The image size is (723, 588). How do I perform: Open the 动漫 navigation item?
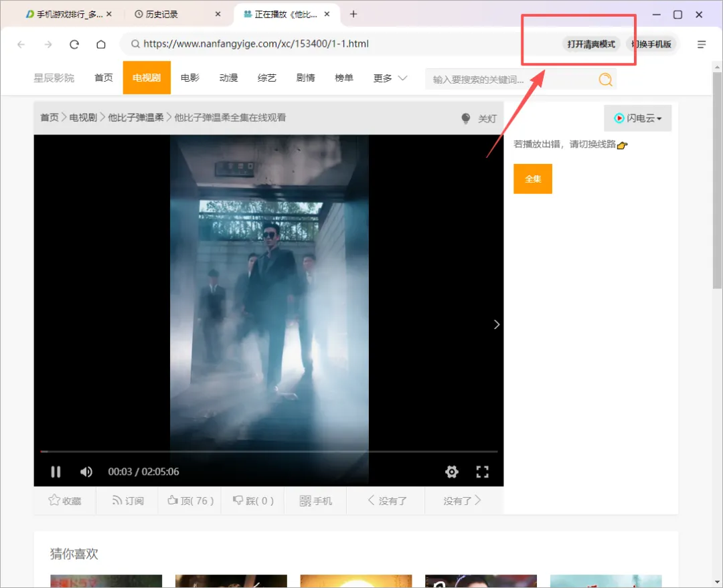[228, 78]
